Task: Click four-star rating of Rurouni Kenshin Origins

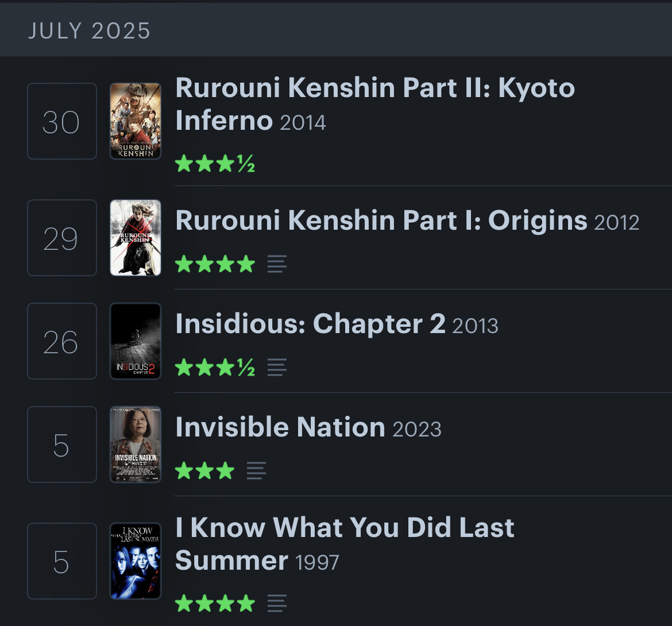Action: pyautogui.click(x=215, y=264)
